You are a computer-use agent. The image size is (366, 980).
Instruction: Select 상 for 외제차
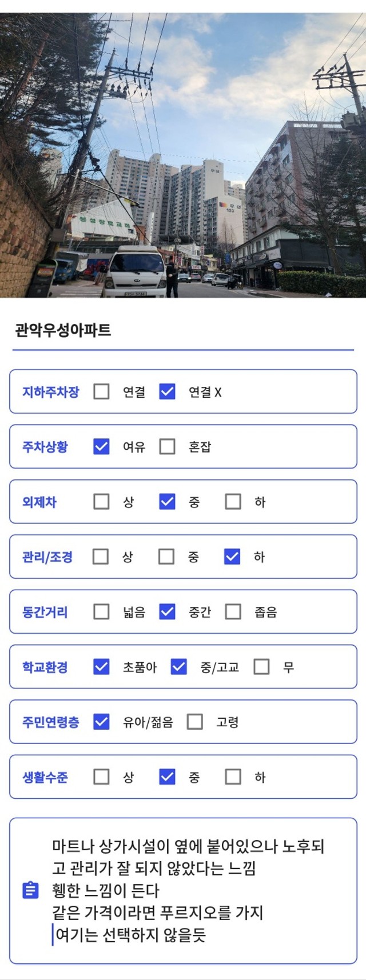101,502
